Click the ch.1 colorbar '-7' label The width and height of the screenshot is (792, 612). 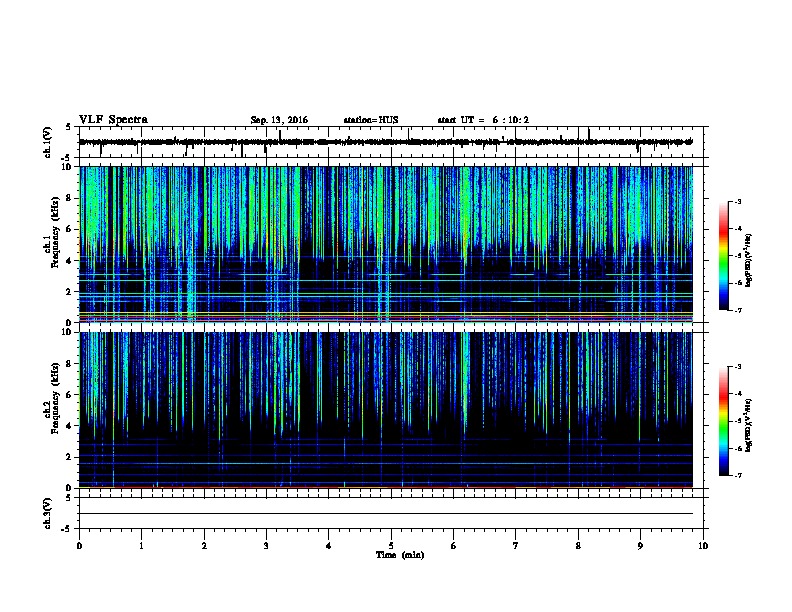738,310
